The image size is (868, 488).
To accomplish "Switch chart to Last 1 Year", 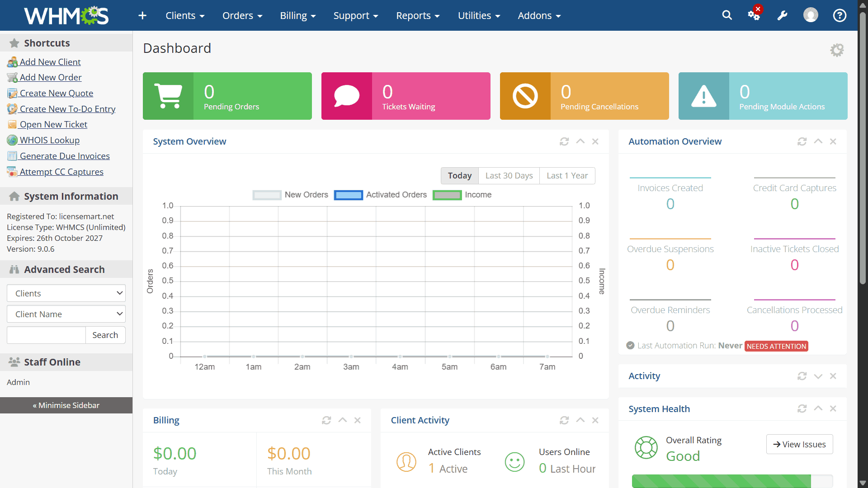I will pyautogui.click(x=567, y=176).
